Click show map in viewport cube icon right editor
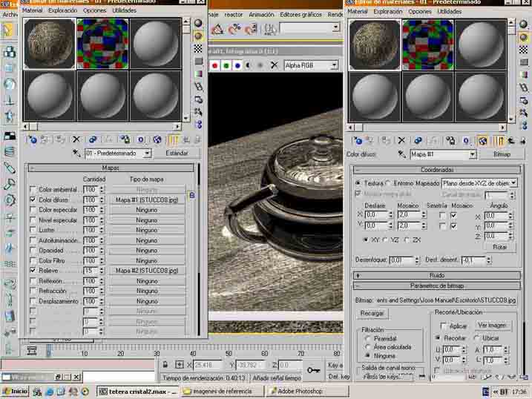 (482, 140)
